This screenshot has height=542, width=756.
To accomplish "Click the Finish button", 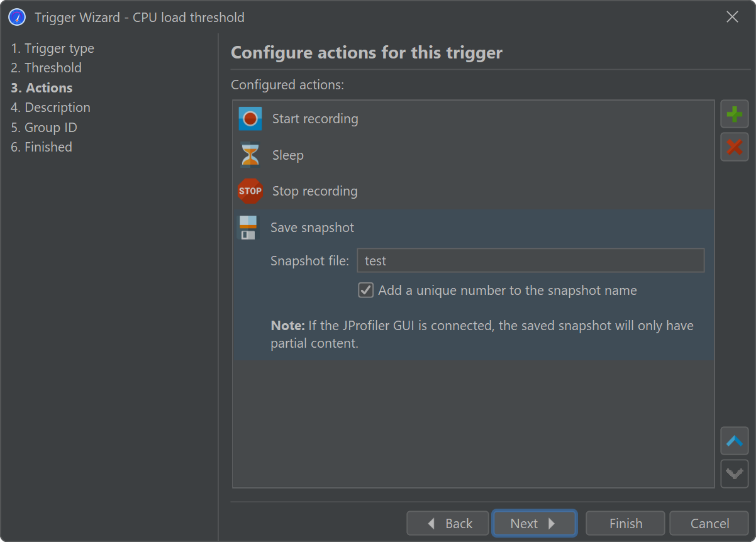I will click(625, 523).
